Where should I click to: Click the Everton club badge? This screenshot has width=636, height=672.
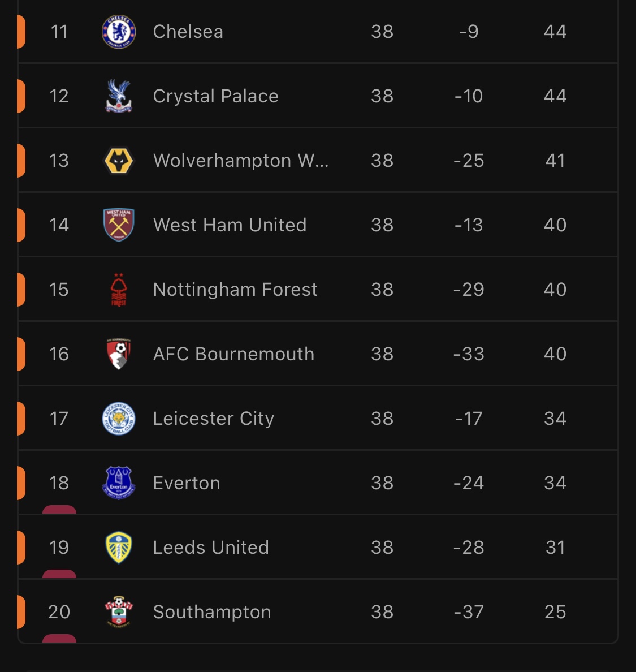tap(119, 483)
